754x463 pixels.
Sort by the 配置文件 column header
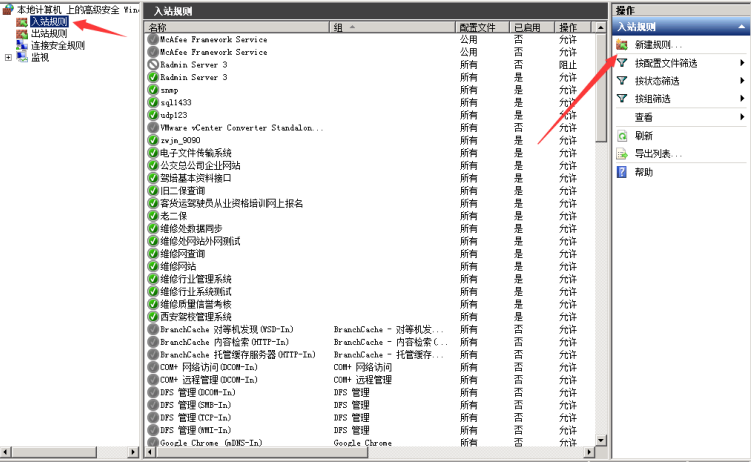(482, 27)
